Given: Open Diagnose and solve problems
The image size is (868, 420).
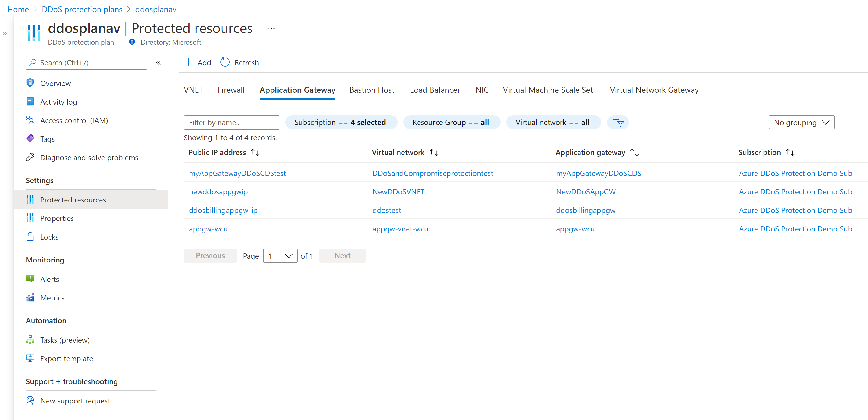Looking at the screenshot, I should (x=89, y=158).
